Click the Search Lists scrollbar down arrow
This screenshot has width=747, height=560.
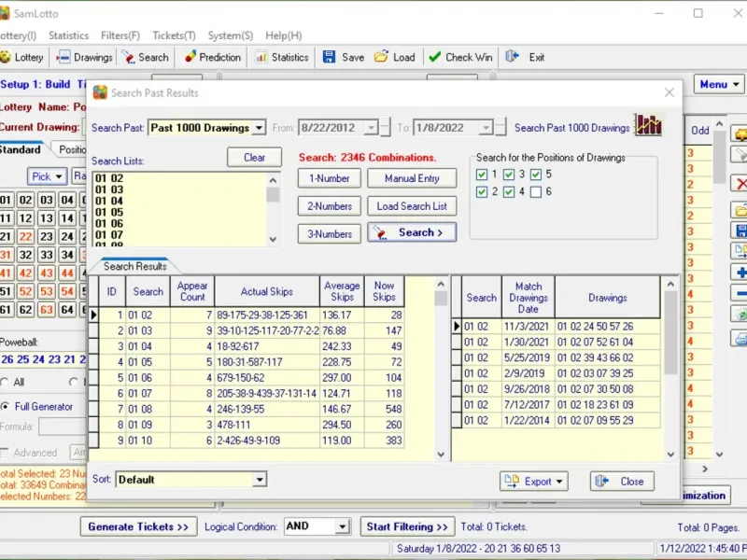[273, 240]
